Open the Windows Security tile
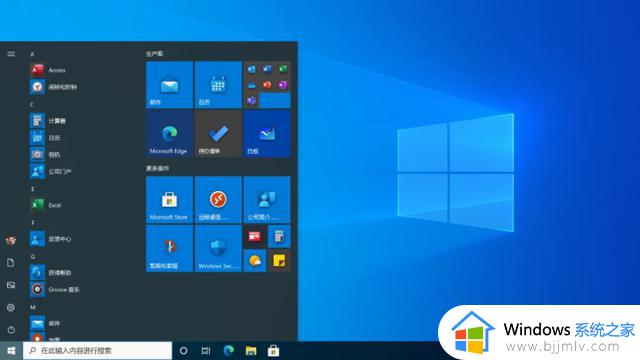This screenshot has width=640, height=360. [x=218, y=248]
